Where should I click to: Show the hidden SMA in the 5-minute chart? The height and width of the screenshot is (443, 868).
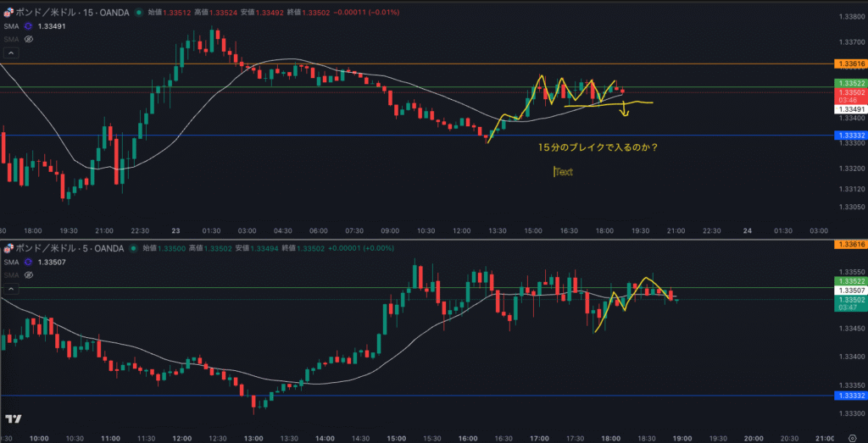click(29, 274)
